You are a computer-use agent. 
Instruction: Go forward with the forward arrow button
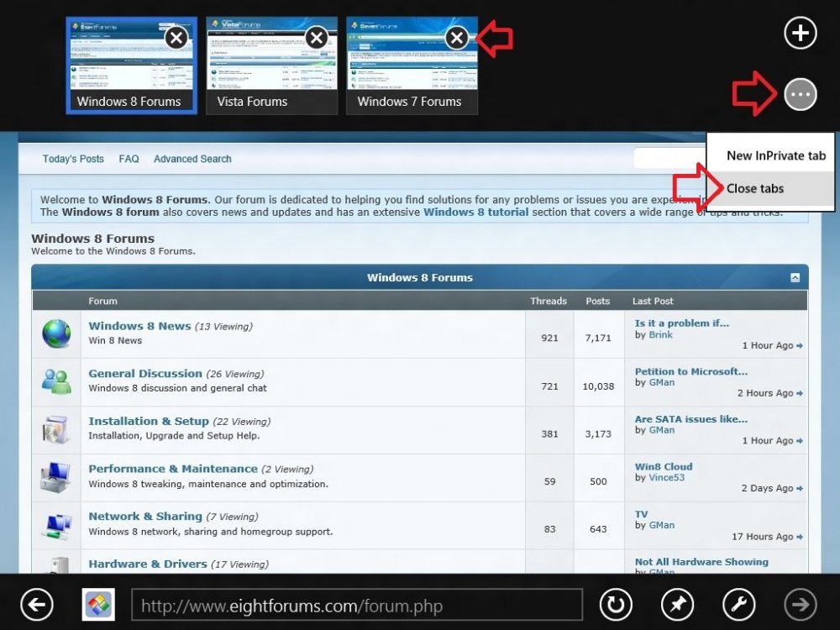(801, 605)
